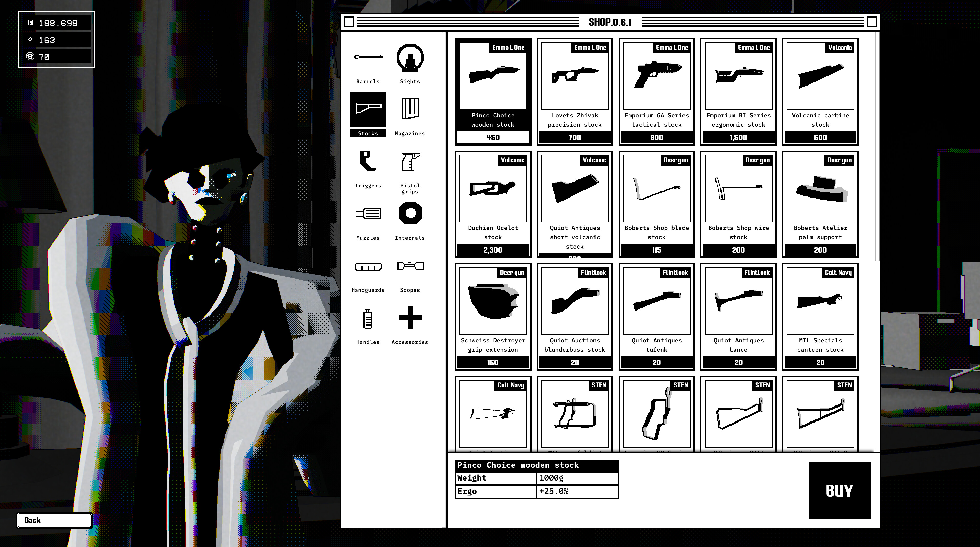Select Boberts Atelier palm support
This screenshot has width=980, height=547.
820,204
